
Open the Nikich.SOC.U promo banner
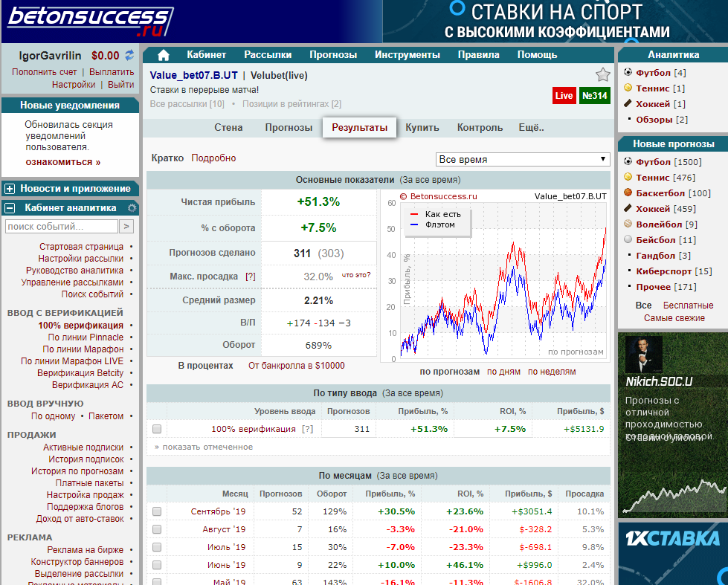[x=672, y=424]
